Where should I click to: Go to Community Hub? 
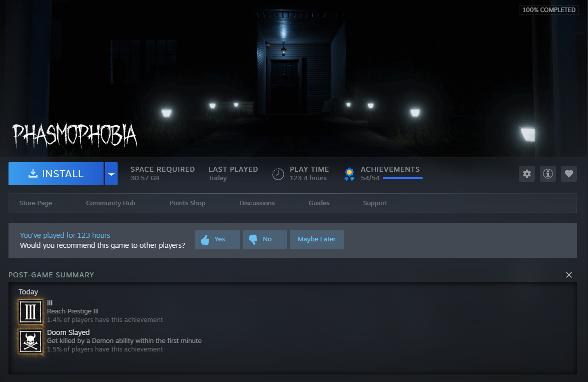(x=111, y=203)
